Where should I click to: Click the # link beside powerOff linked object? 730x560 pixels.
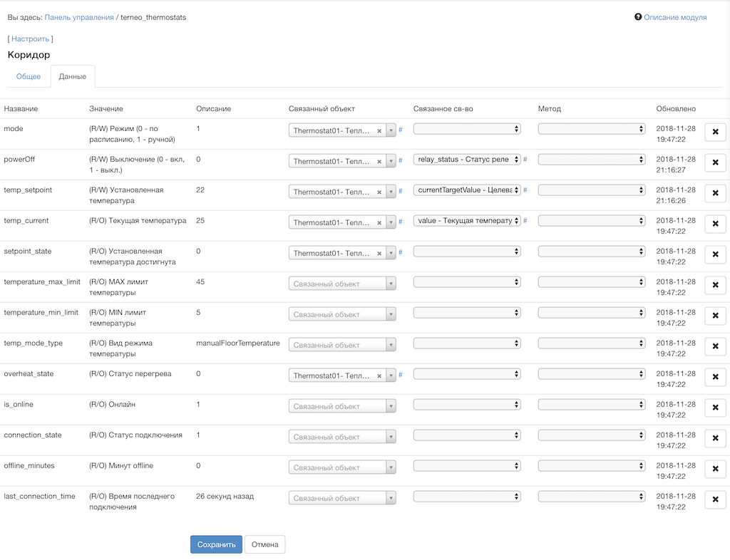coord(400,160)
